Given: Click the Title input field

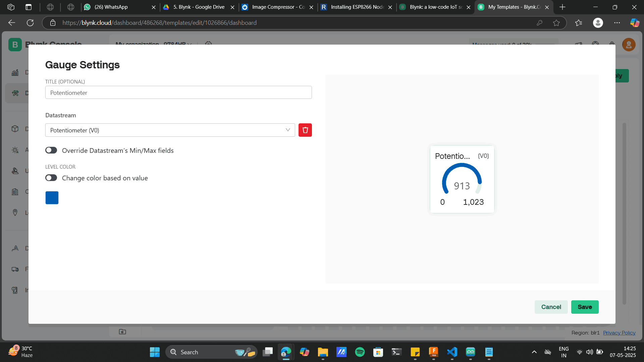Looking at the screenshot, I should [178, 93].
